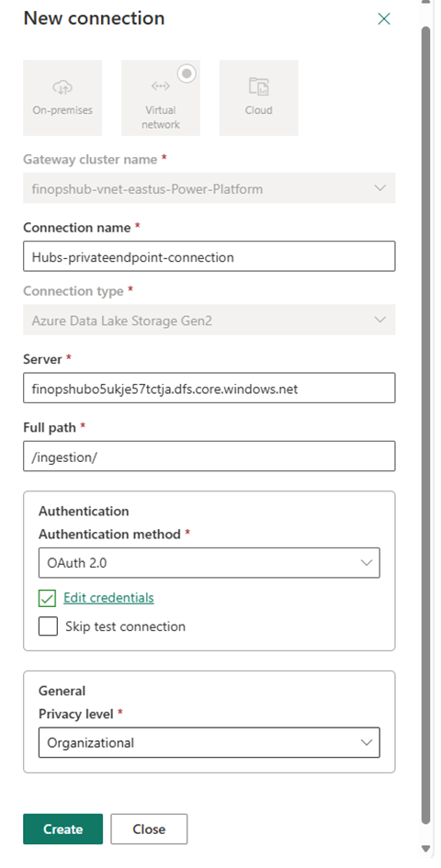Click the Virtual network arrows icon
The width and height of the screenshot is (441, 868).
tap(161, 85)
